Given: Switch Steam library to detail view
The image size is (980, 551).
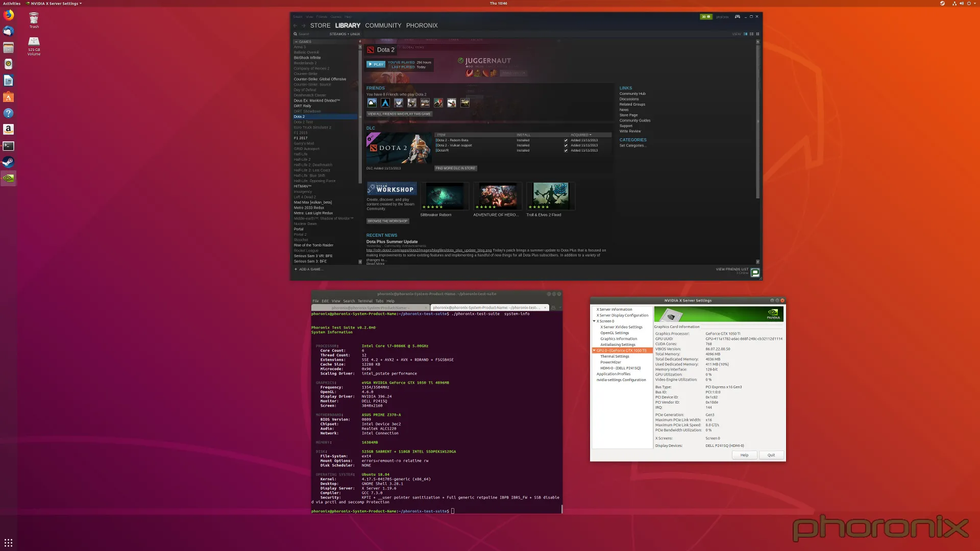Looking at the screenshot, I should click(x=746, y=34).
